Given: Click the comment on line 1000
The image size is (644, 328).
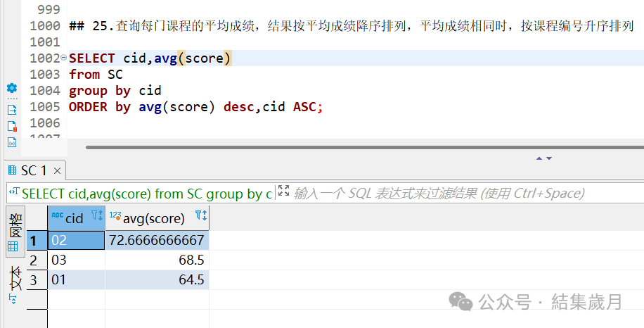Looking at the screenshot, I should [x=351, y=26].
